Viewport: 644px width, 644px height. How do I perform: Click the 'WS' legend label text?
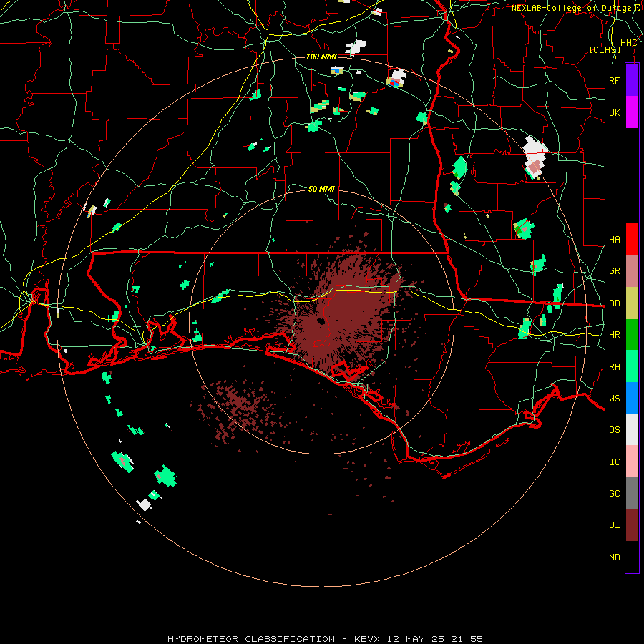614,398
